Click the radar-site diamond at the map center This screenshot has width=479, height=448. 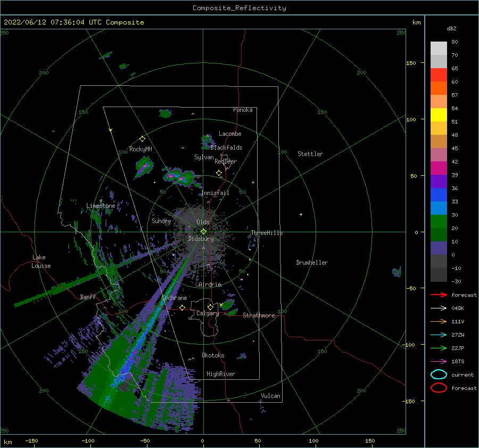(203, 232)
